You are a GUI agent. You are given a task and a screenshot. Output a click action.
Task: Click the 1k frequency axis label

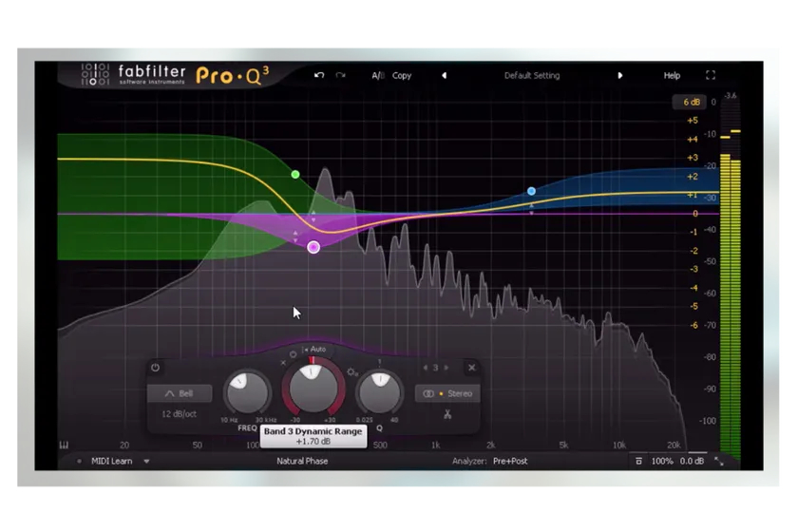point(436,445)
